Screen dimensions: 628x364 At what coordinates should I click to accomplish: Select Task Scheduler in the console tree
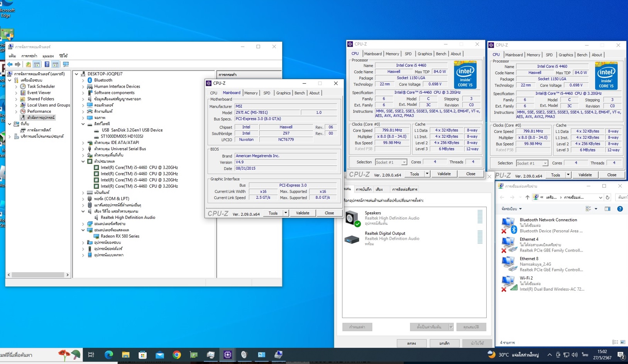[41, 86]
